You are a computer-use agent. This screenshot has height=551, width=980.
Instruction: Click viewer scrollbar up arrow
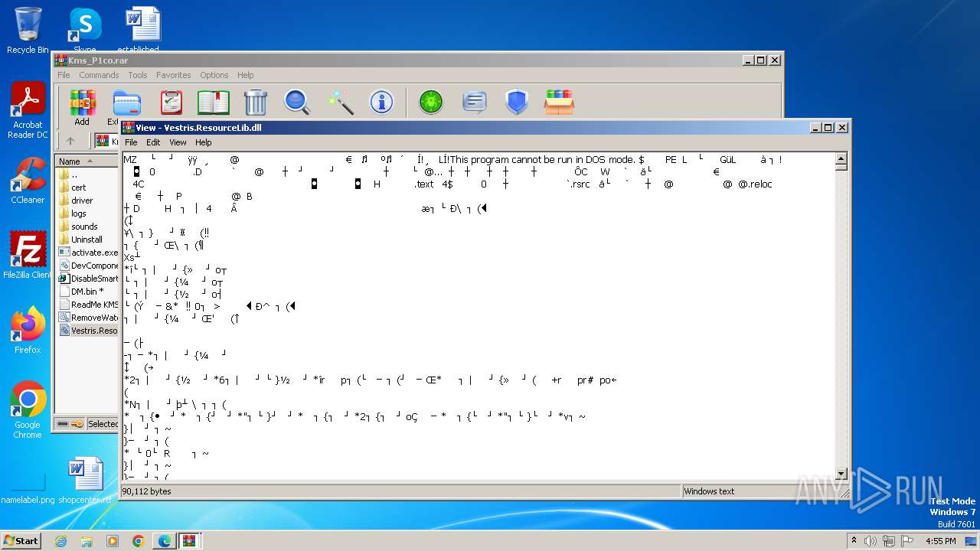841,158
